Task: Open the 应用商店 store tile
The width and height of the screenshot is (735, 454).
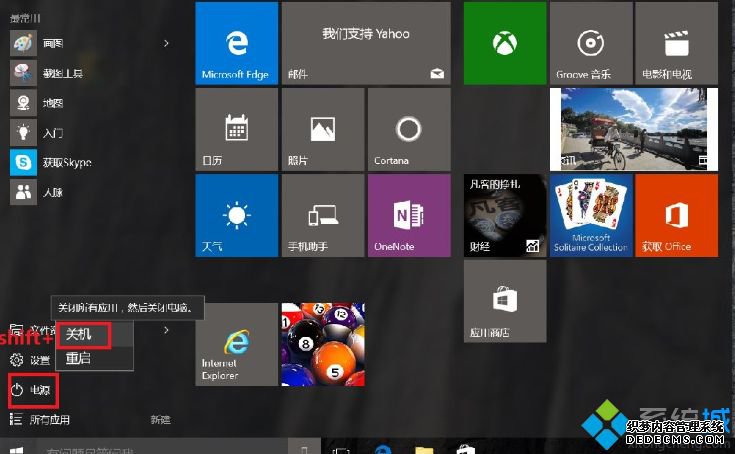Action: pyautogui.click(x=505, y=301)
